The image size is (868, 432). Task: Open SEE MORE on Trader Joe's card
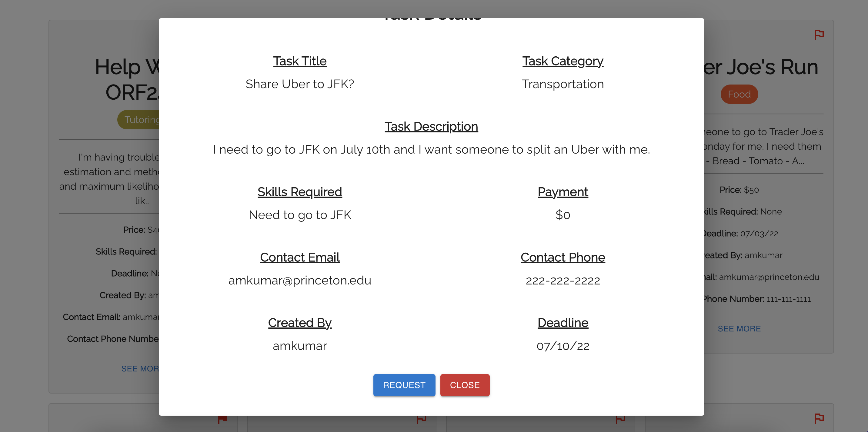pos(739,329)
